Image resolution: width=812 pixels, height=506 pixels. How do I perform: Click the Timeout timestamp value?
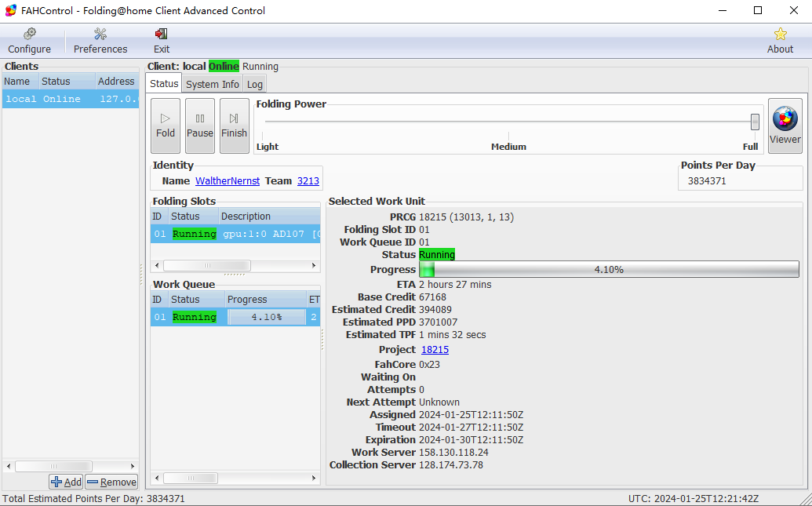[x=472, y=428]
